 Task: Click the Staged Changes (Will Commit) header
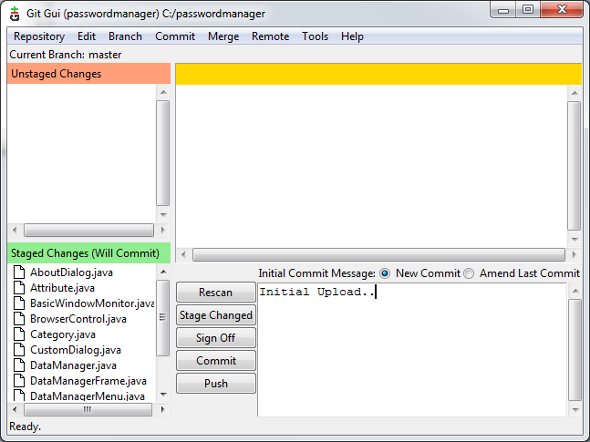pos(89,253)
